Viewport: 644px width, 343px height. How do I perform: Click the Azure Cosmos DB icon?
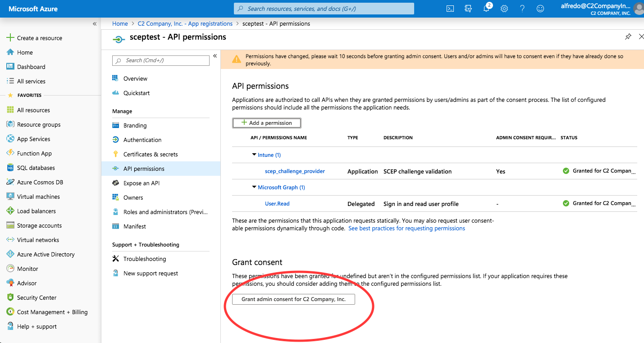(10, 182)
